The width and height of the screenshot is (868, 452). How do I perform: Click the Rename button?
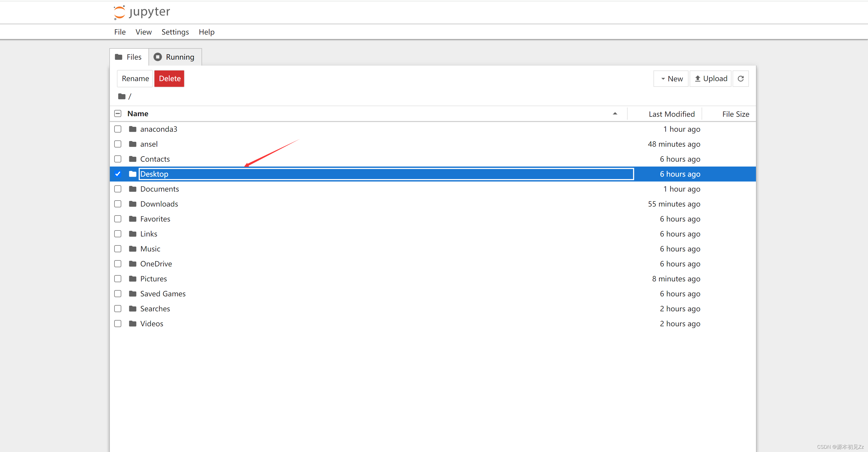(135, 79)
